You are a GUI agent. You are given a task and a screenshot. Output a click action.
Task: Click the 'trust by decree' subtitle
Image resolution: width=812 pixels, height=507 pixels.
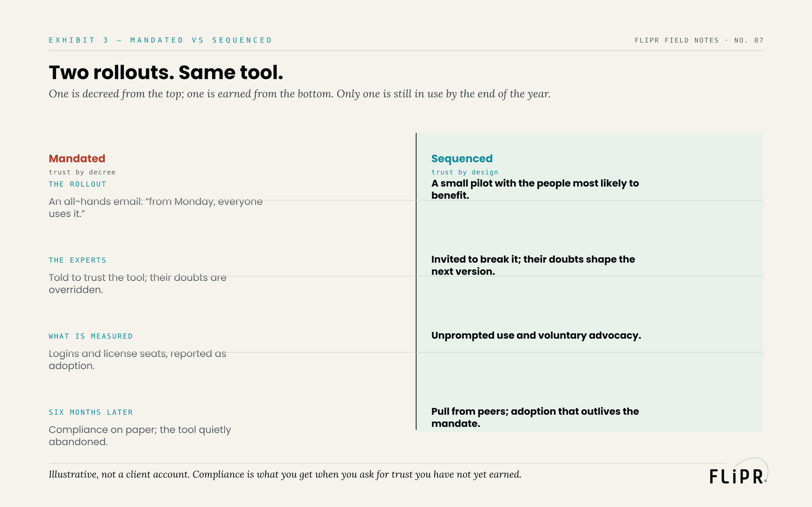82,172
